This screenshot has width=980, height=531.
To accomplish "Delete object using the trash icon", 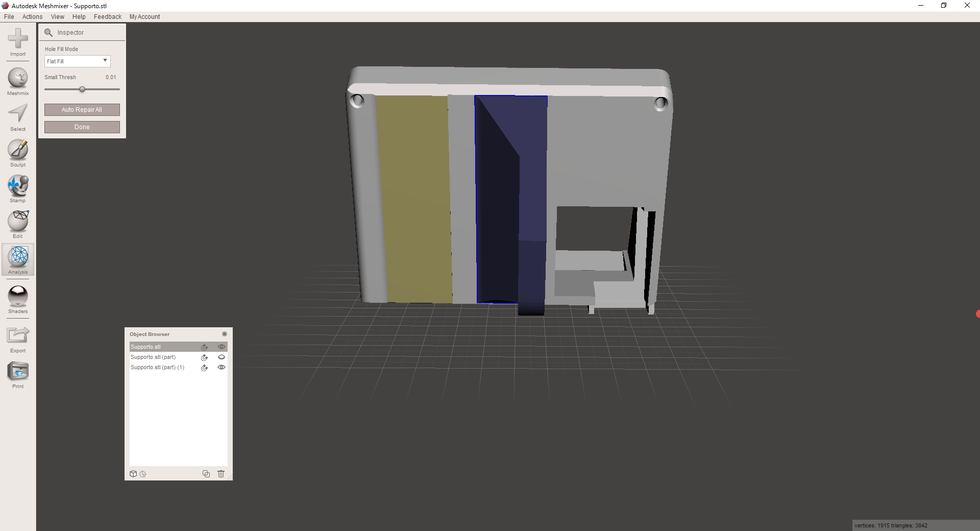I will point(221,474).
